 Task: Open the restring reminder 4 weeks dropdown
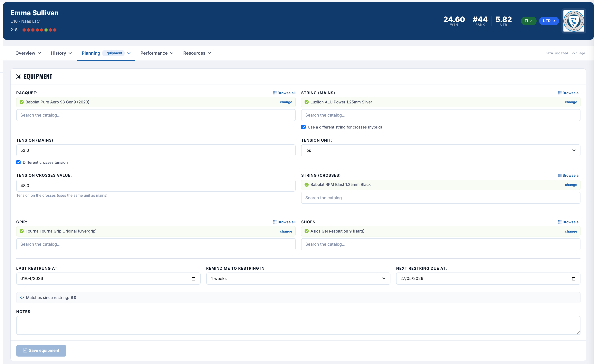tap(298, 279)
